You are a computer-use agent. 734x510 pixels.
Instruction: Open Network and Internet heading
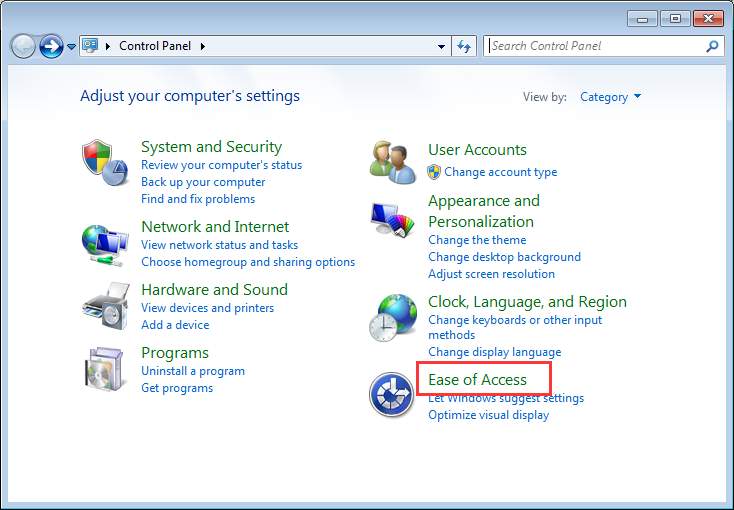pos(215,227)
